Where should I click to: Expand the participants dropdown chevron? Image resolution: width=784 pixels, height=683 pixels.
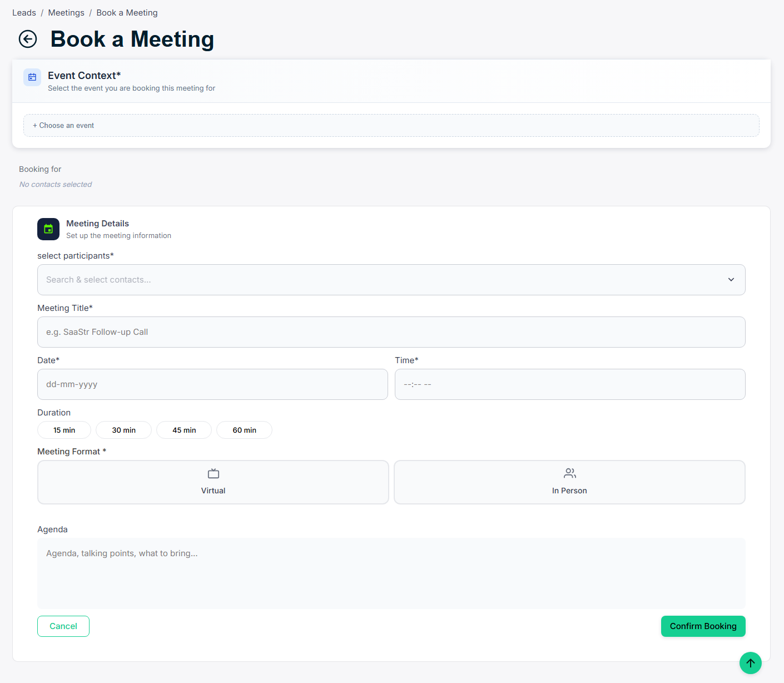coord(731,280)
